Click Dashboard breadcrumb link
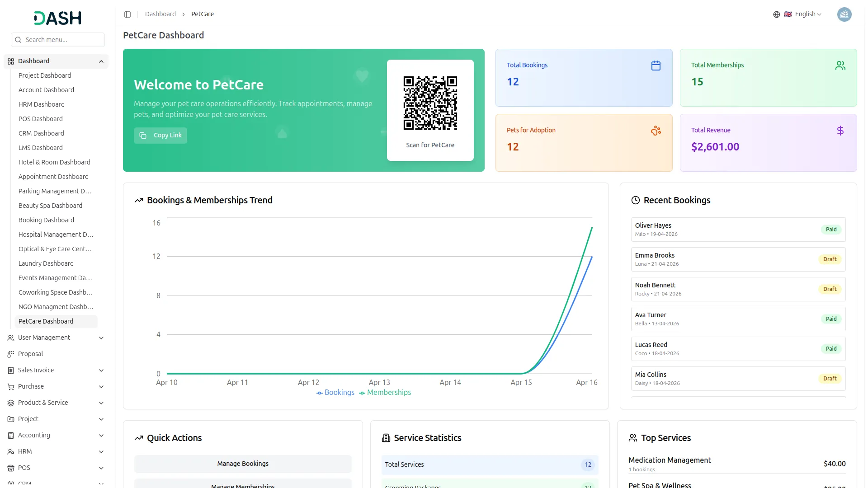This screenshot has width=868, height=488. (x=160, y=14)
